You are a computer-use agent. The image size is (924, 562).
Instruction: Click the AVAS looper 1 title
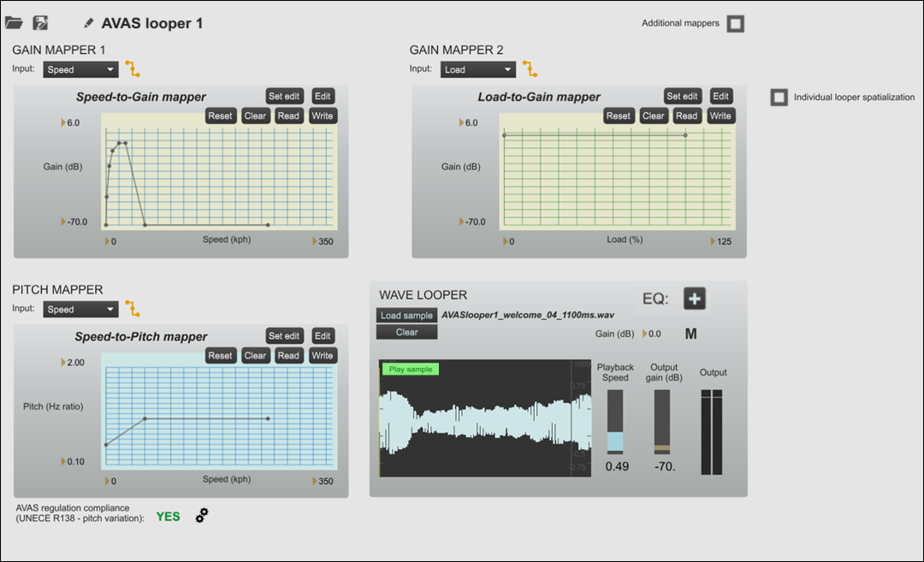(x=152, y=24)
